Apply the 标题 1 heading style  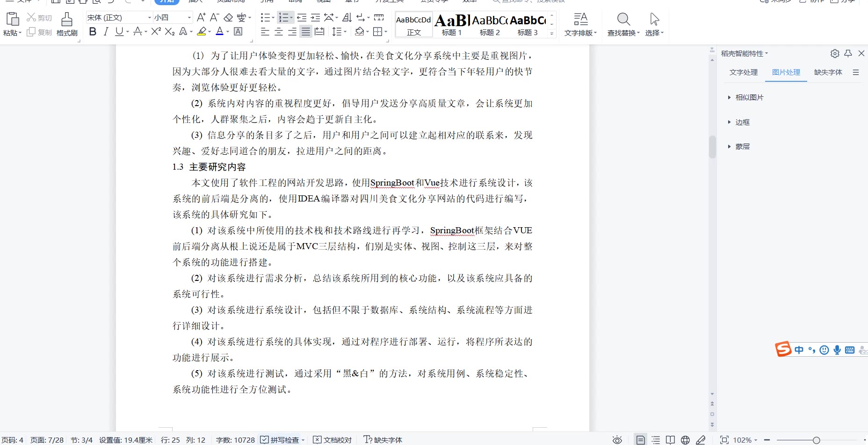452,24
